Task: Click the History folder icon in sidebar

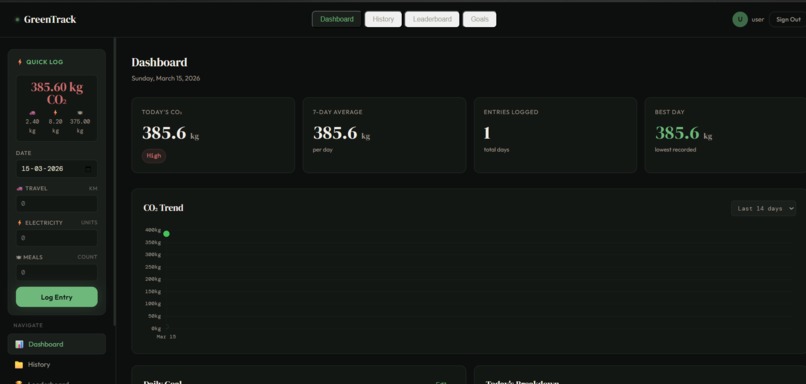Action: 19,364
